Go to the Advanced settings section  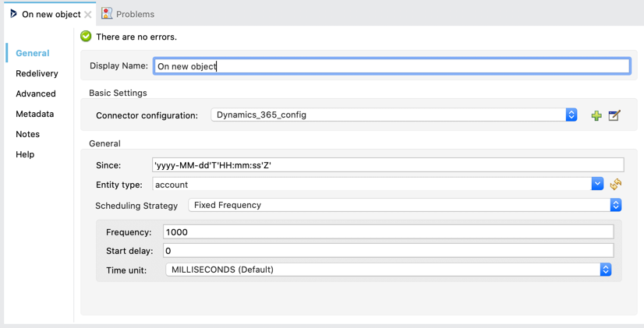point(36,93)
